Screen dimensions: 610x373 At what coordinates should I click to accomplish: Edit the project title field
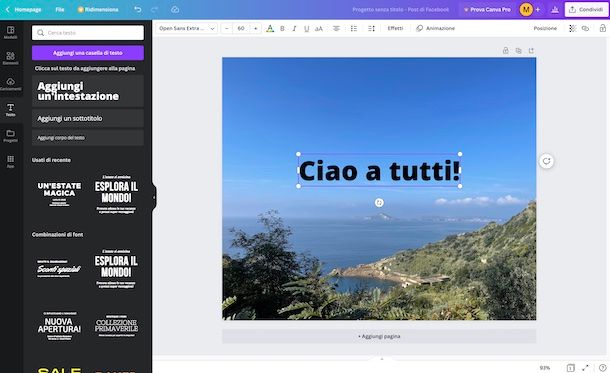pyautogui.click(x=400, y=9)
